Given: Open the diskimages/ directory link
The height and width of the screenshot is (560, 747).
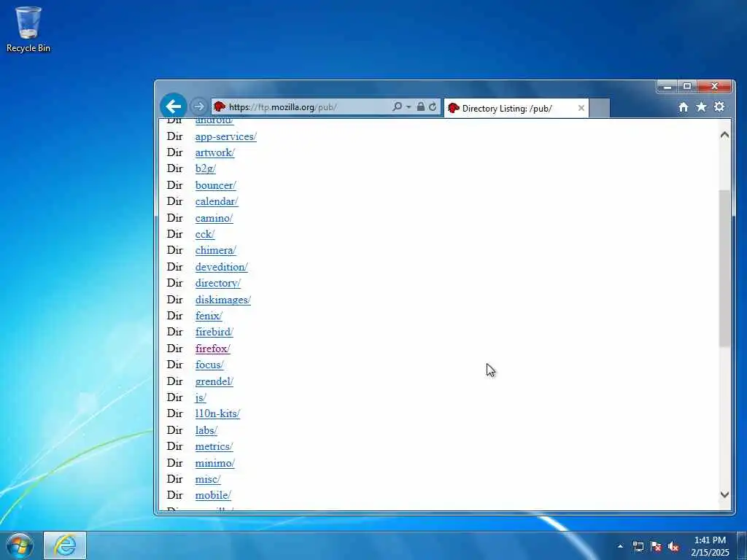Looking at the screenshot, I should point(223,300).
